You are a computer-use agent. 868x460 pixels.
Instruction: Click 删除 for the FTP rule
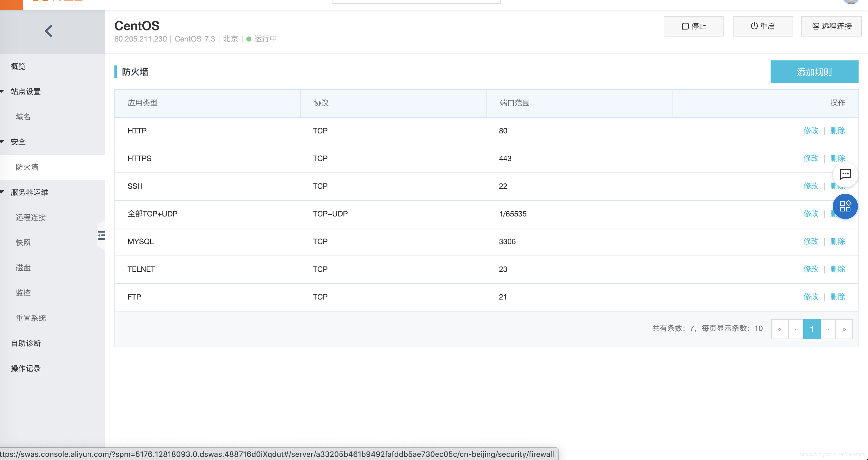coord(837,297)
